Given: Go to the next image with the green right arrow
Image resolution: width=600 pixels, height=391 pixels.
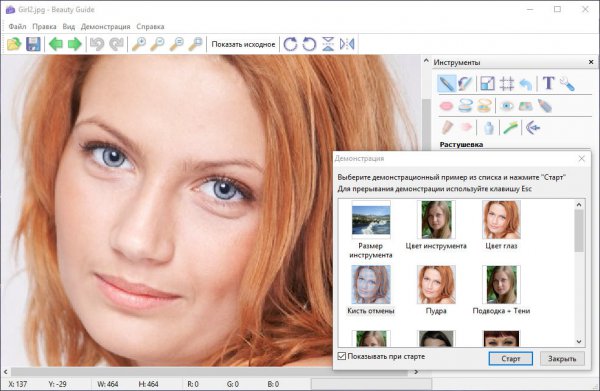Looking at the screenshot, I should pos(75,44).
